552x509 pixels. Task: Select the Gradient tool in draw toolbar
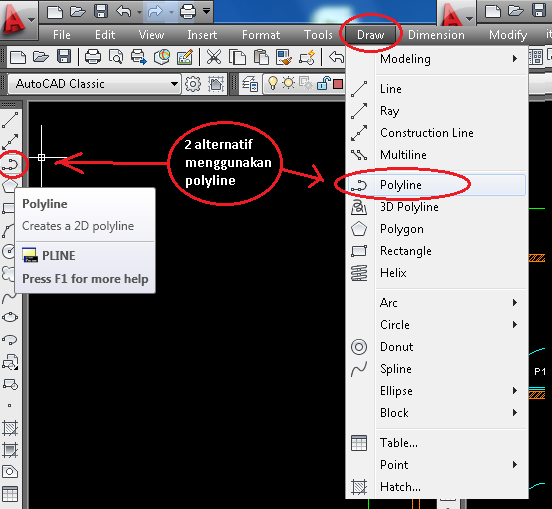coord(10,450)
